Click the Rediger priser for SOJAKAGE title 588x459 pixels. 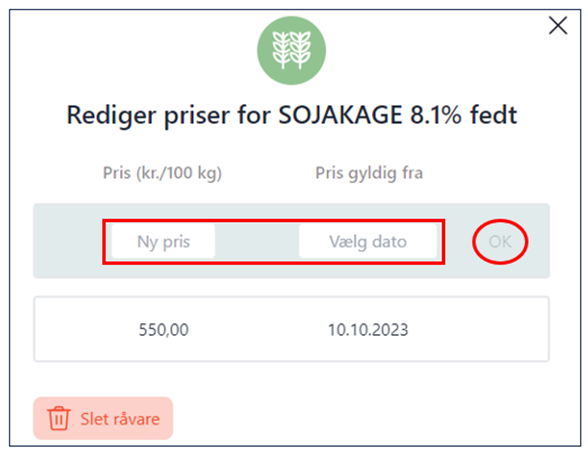coord(291,115)
